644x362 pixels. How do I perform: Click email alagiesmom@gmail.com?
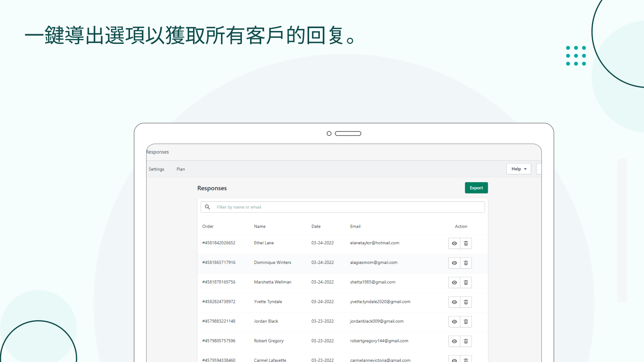click(x=374, y=263)
